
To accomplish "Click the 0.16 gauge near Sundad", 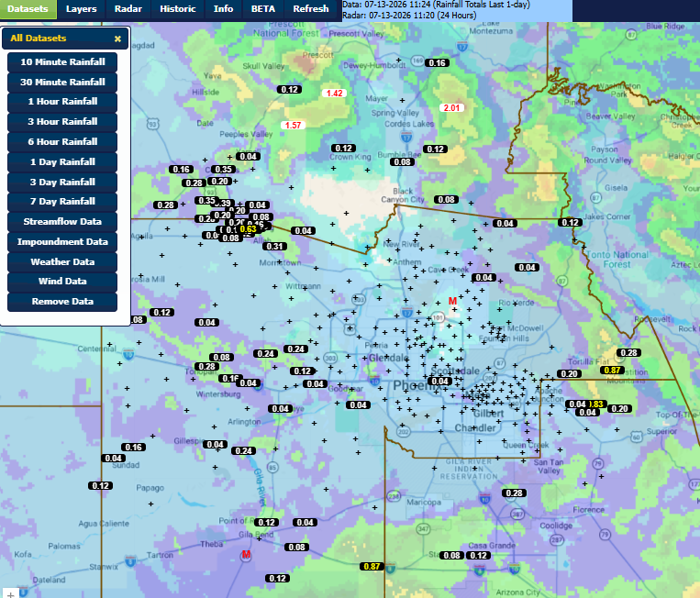I will coord(133,448).
